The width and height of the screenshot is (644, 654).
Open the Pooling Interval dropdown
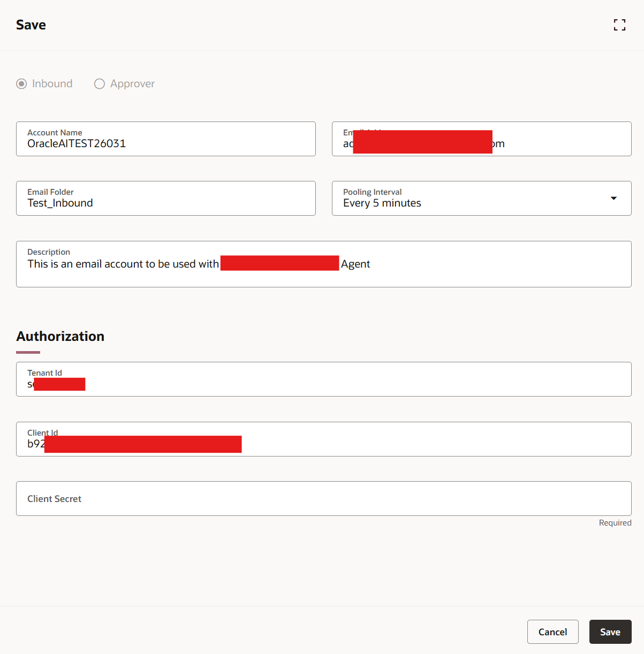click(482, 199)
